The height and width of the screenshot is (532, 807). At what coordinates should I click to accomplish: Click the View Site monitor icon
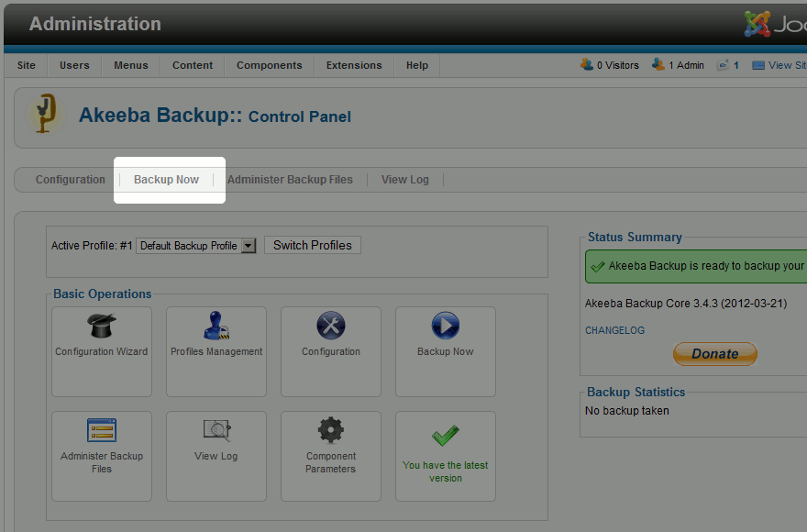point(758,65)
